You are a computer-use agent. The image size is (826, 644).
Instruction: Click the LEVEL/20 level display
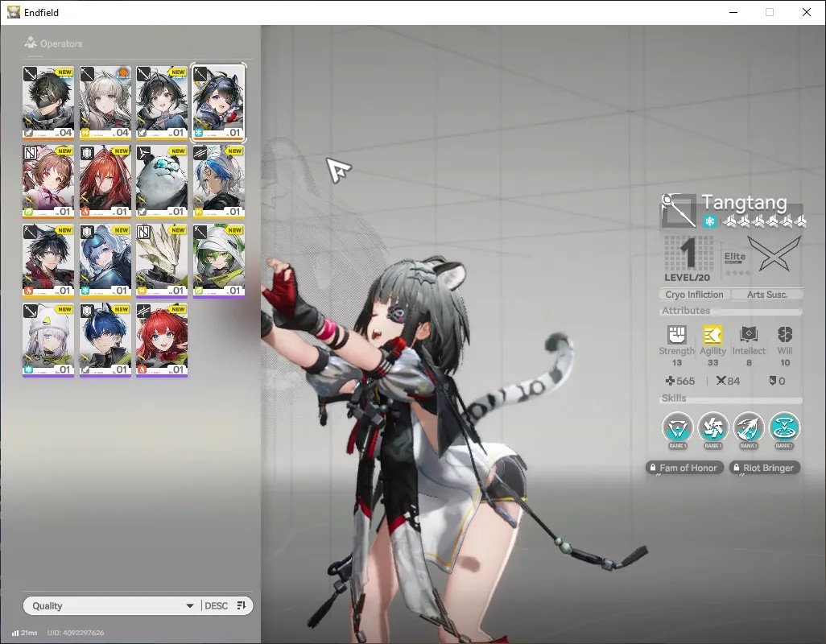tap(688, 258)
